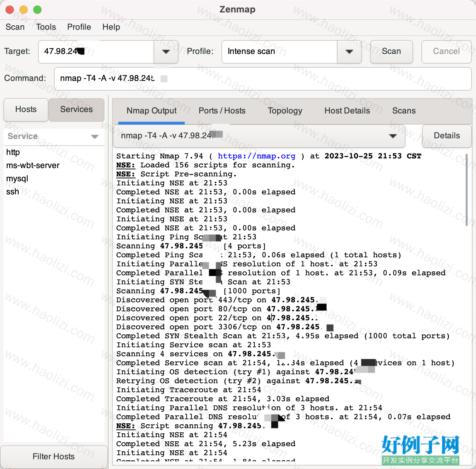Open the Scan menu
Image resolution: width=476 pixels, height=469 pixels.
15,27
